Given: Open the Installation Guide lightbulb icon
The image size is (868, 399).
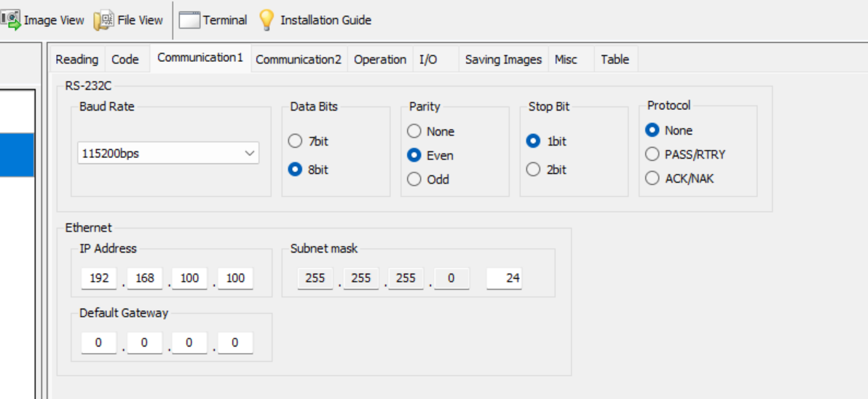Looking at the screenshot, I should pos(267,20).
